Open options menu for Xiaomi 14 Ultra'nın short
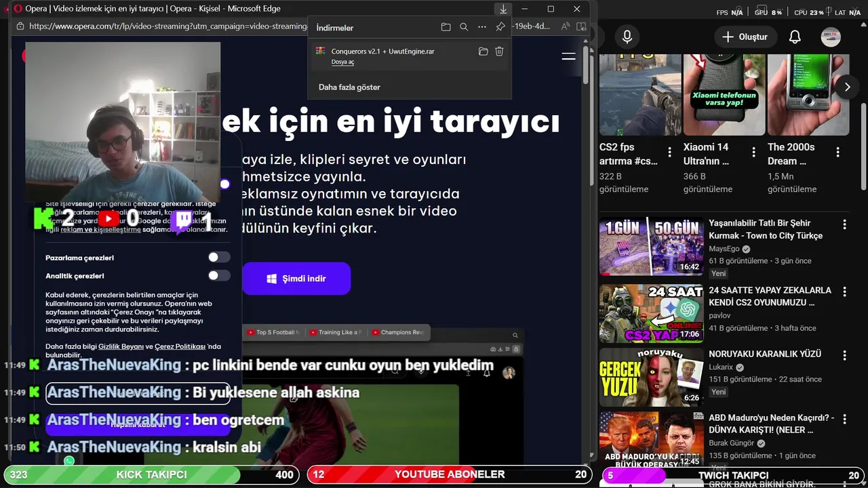Screen dimensions: 868x488 753,152
